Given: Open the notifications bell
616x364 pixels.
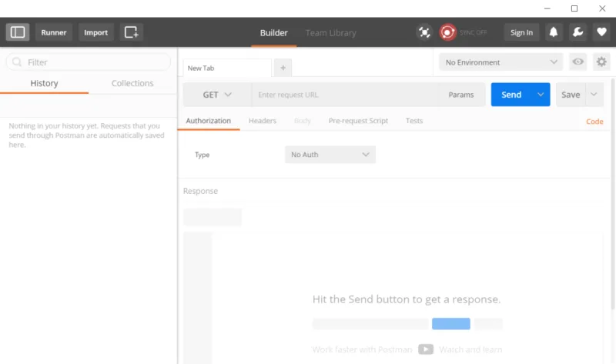Looking at the screenshot, I should [554, 32].
